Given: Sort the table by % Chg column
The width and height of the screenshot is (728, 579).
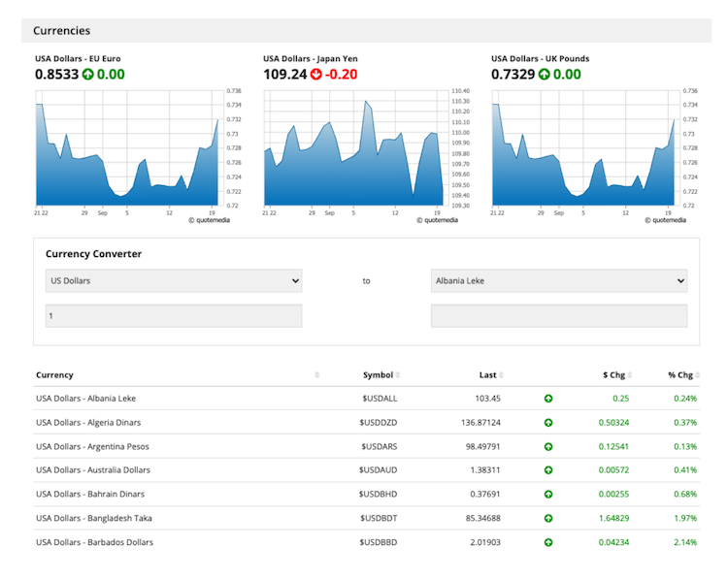Looking at the screenshot, I should pos(680,374).
